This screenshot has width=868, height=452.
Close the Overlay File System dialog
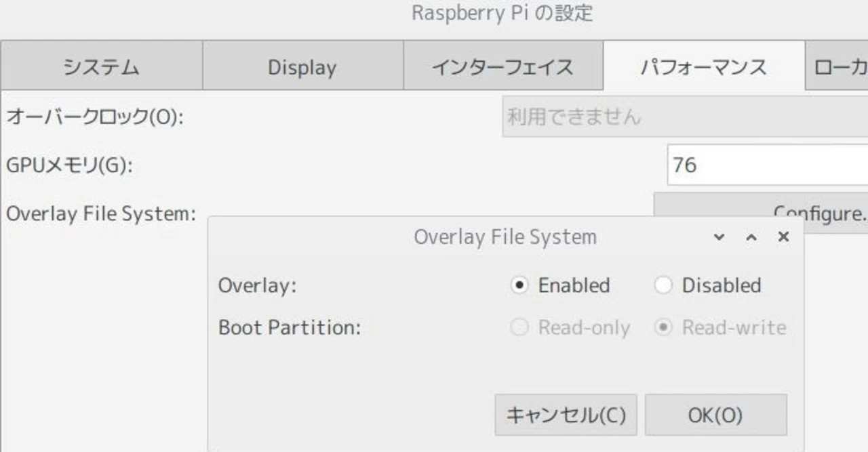[x=783, y=237]
